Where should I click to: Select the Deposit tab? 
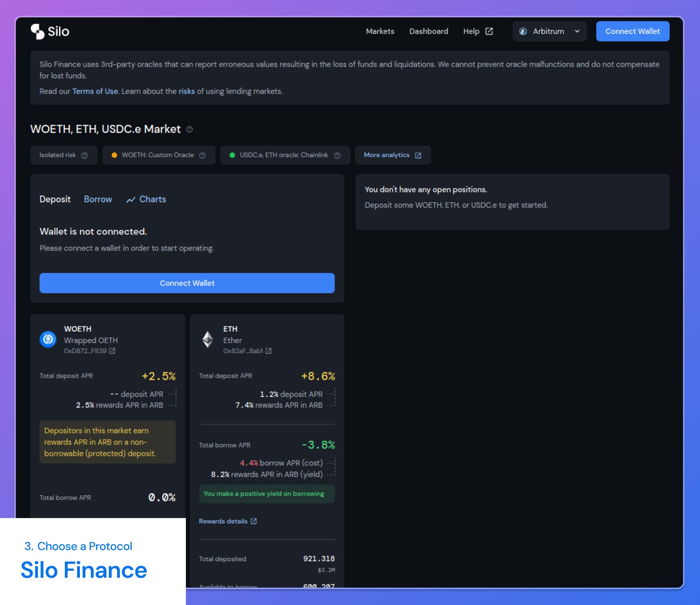(x=55, y=199)
